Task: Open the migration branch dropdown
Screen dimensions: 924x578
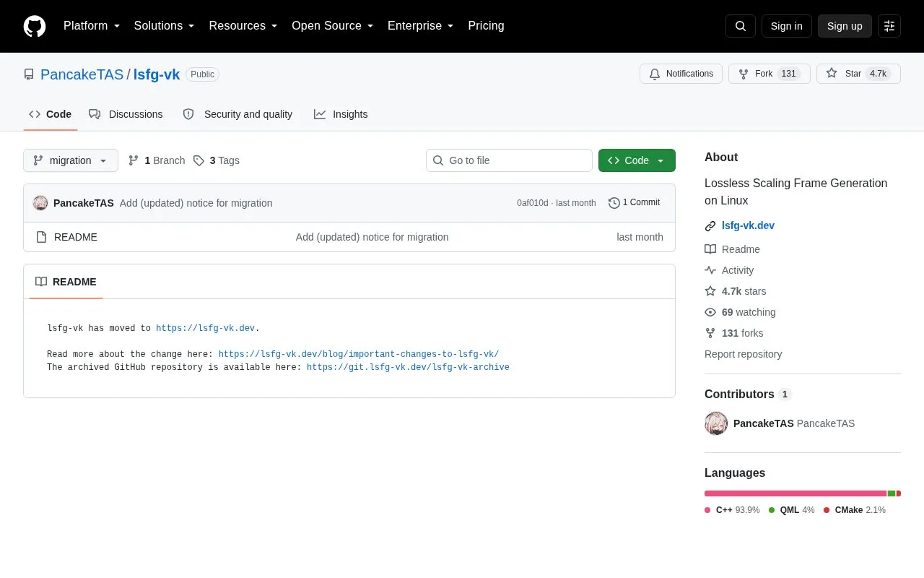Action: [x=71, y=160]
